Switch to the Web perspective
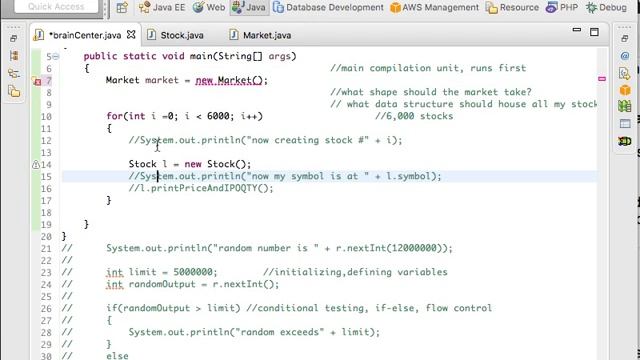Screen dimensions: 640x360 [209, 7]
